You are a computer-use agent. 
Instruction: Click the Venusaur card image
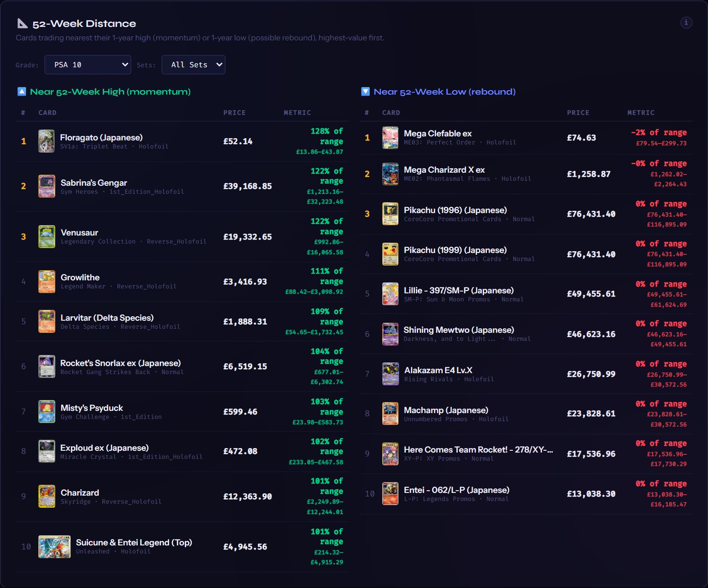[x=47, y=236]
